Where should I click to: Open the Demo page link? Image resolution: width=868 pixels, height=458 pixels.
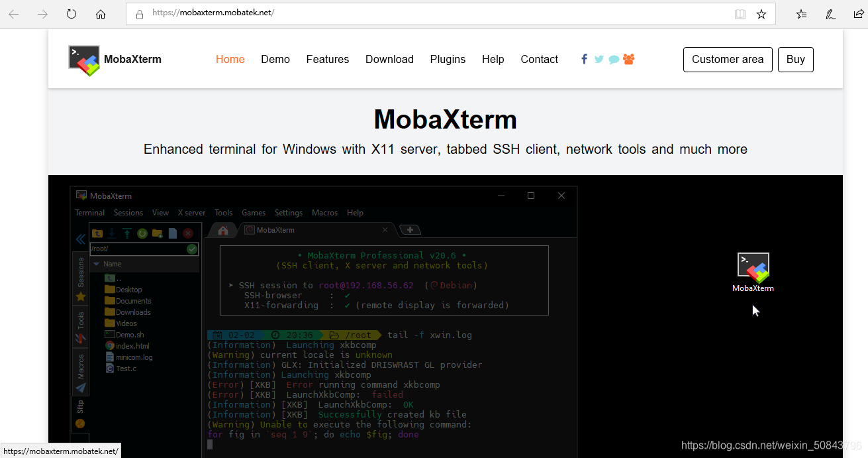tap(275, 59)
